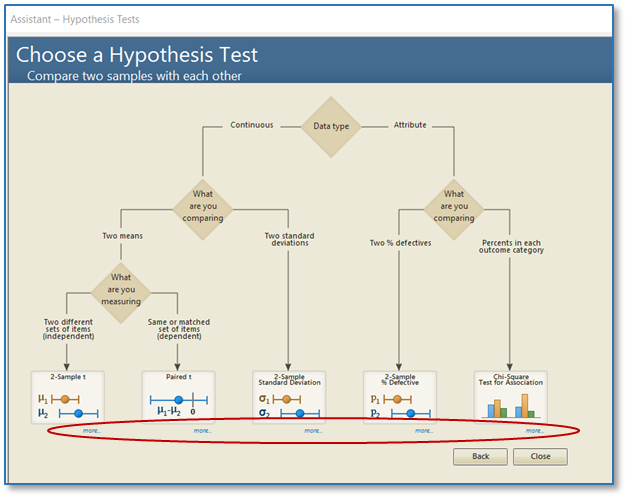Click left 'What are you comparing' diamond
Screen dimensions: 627x498
(204, 207)
